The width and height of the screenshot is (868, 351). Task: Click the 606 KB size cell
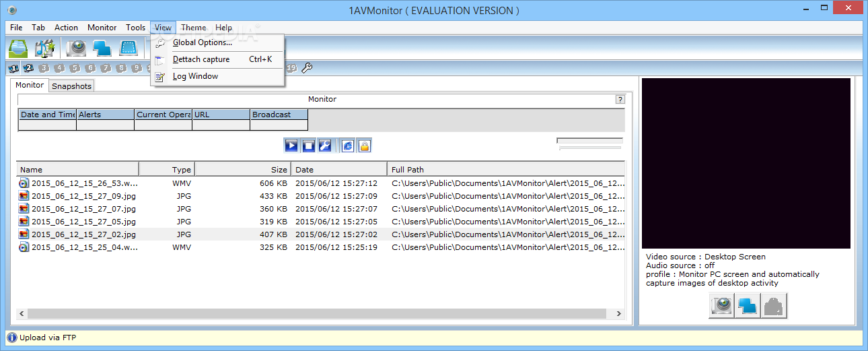click(273, 183)
